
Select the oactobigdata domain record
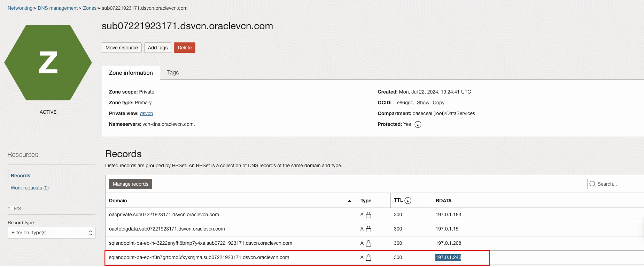pyautogui.click(x=167, y=229)
